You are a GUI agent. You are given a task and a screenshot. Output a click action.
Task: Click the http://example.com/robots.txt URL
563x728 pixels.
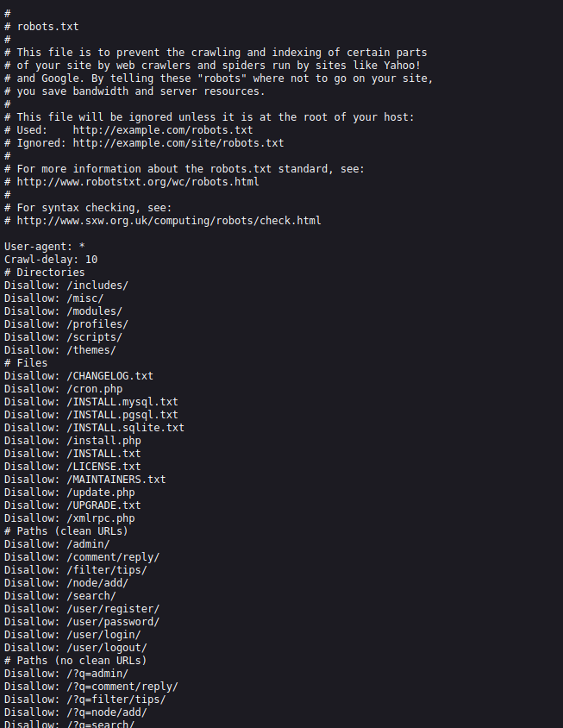(162, 130)
